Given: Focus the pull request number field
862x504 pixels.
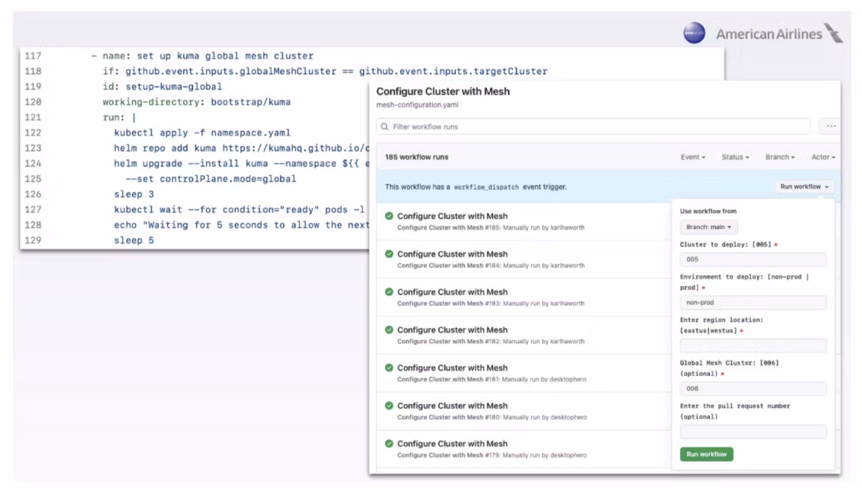Looking at the screenshot, I should (x=753, y=432).
